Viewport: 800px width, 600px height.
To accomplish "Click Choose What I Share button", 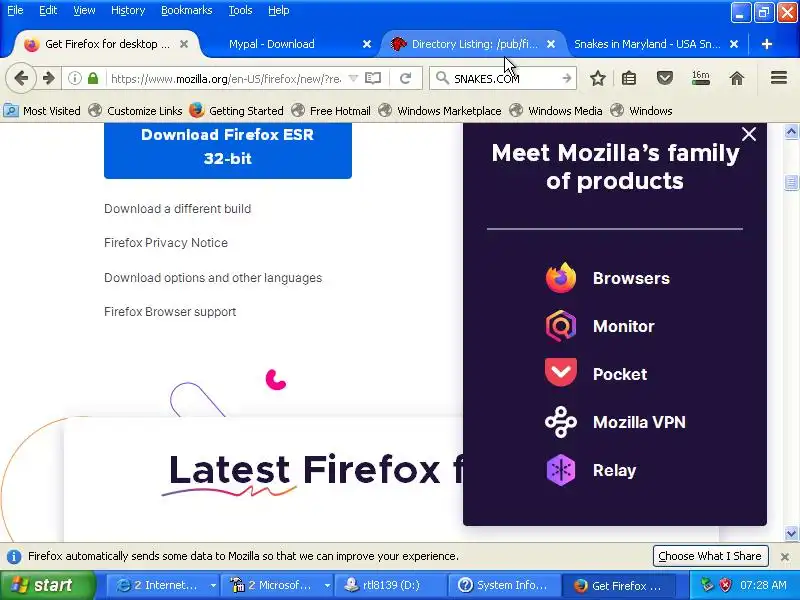I will point(710,556).
